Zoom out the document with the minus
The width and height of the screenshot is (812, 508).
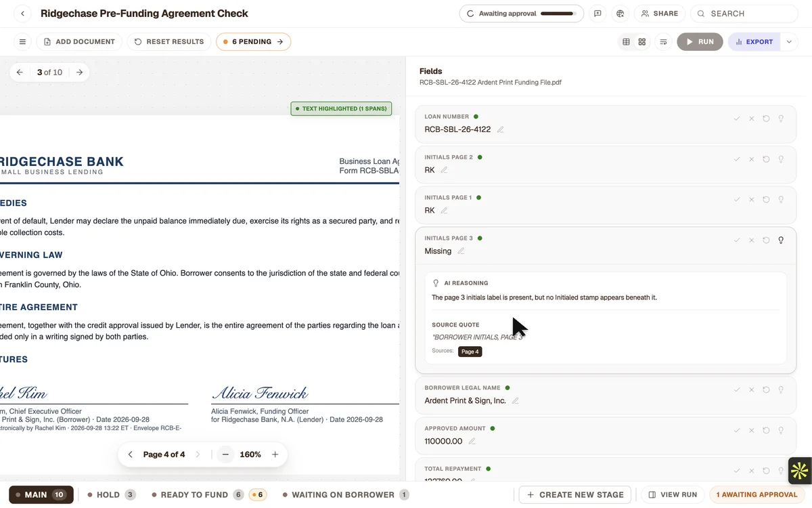[x=225, y=454]
